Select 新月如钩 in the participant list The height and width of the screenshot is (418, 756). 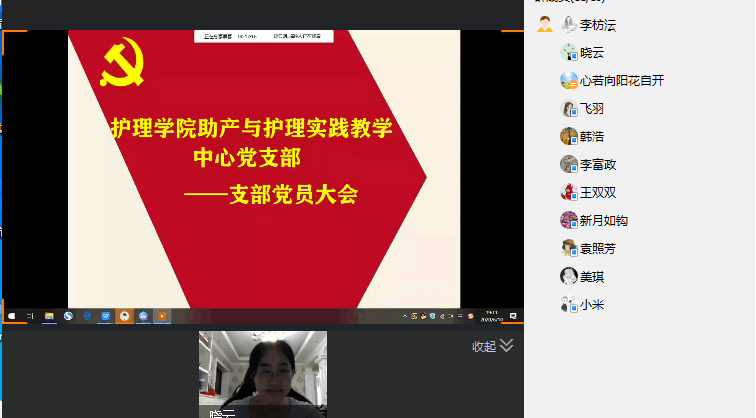pyautogui.click(x=604, y=220)
